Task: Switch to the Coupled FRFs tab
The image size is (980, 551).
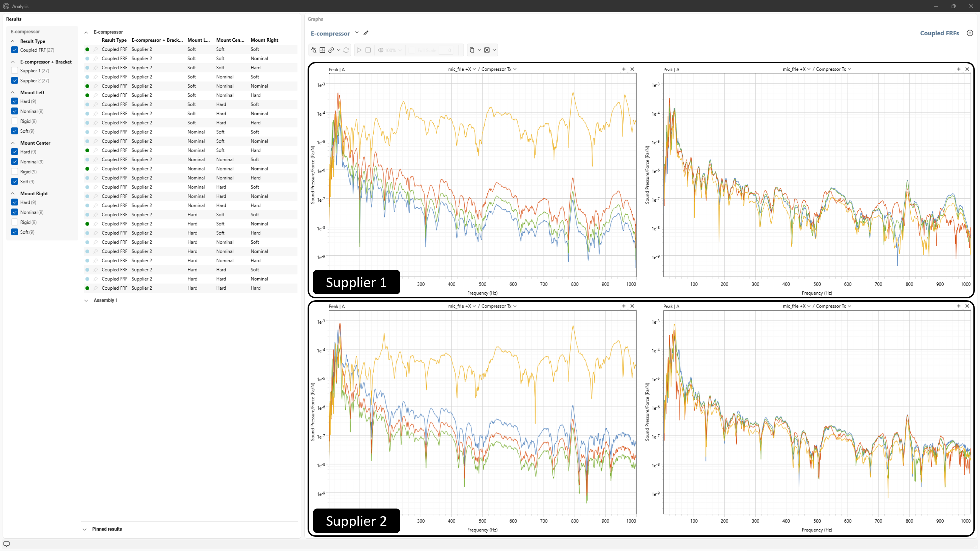Action: (x=939, y=33)
